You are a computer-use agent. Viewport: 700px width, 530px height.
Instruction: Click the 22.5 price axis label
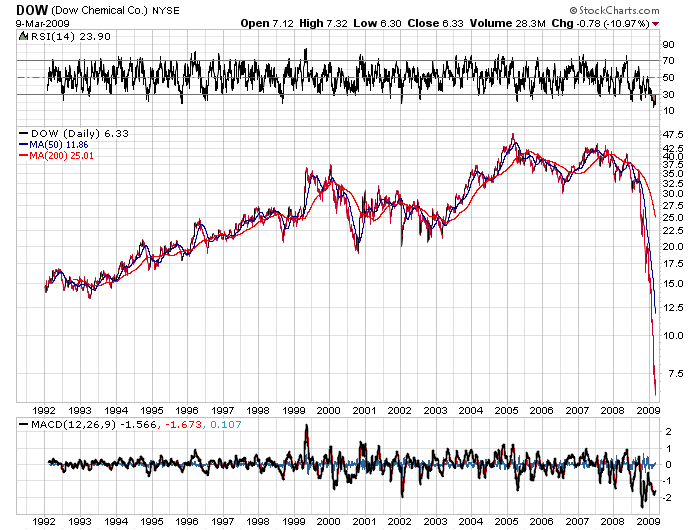(x=673, y=230)
